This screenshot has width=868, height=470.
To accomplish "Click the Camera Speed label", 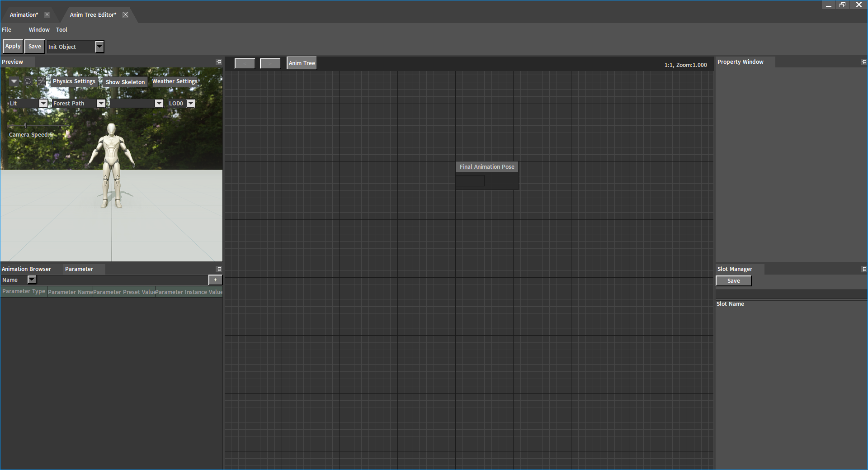I will [30, 135].
